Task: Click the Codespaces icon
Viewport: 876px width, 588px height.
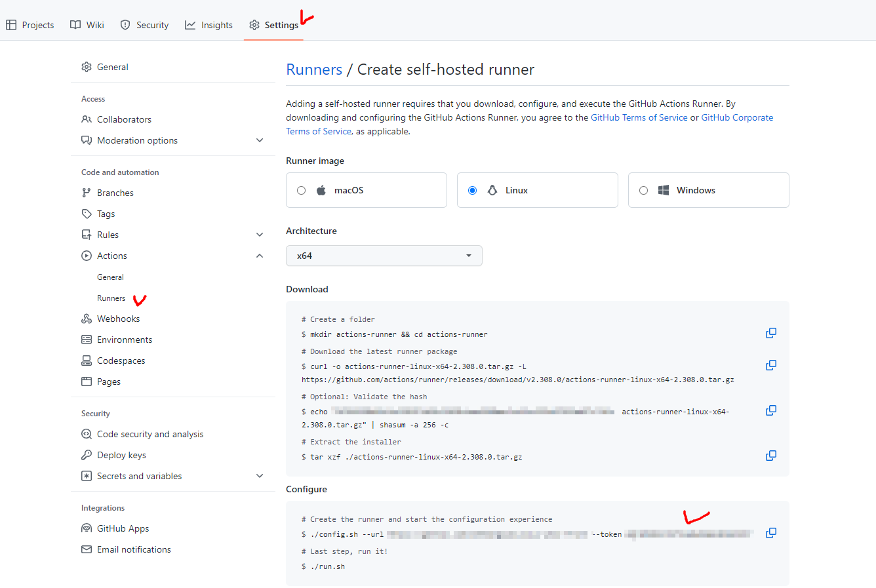Action: click(x=87, y=361)
